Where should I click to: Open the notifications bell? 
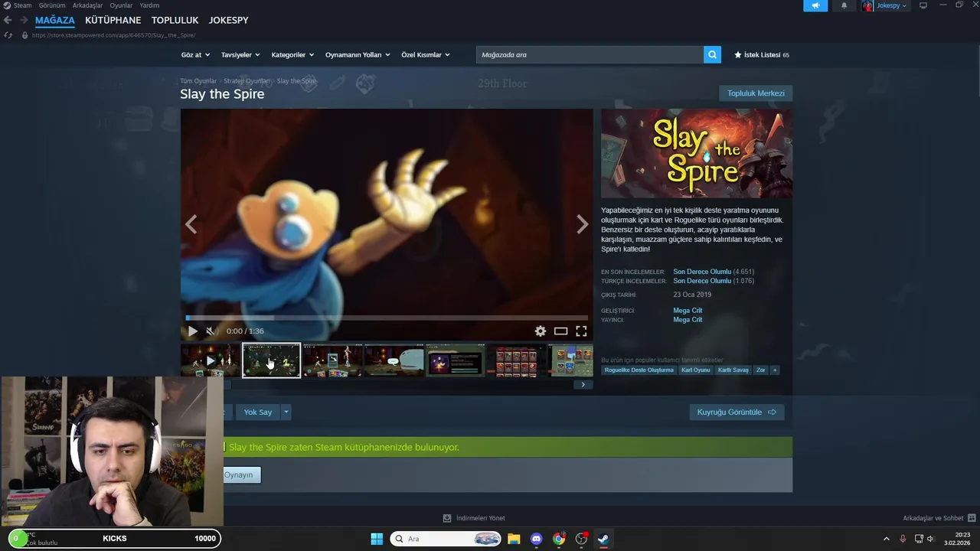tap(844, 5)
